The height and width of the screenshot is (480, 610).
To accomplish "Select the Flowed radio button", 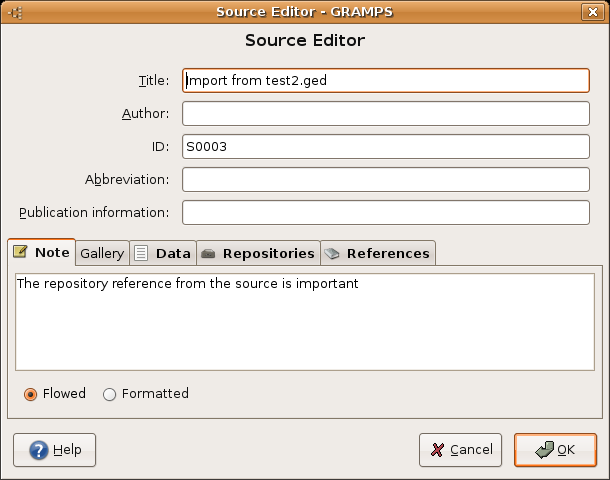I will [31, 394].
